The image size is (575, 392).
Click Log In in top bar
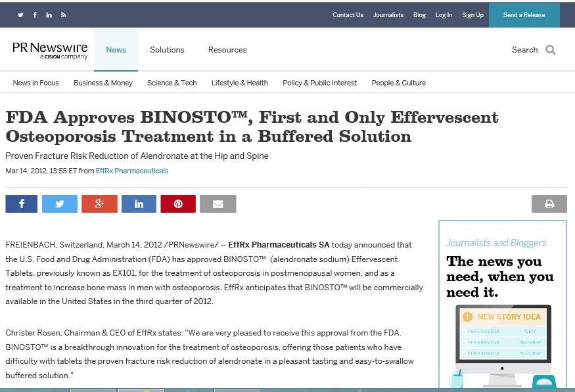pyautogui.click(x=444, y=15)
